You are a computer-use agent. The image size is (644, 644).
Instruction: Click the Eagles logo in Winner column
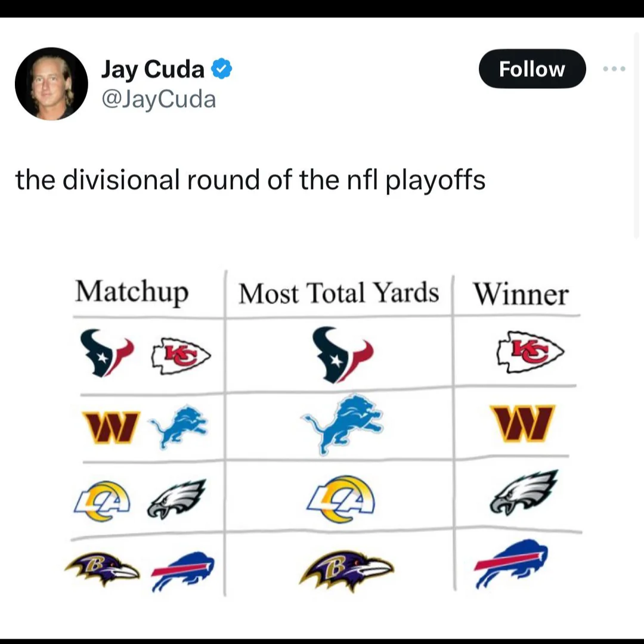coord(524,492)
